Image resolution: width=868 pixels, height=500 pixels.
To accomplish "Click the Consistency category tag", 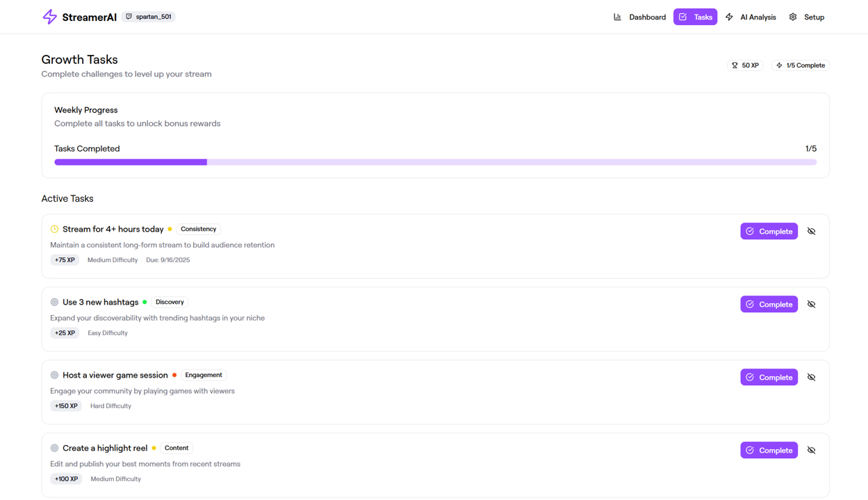I will tap(198, 229).
